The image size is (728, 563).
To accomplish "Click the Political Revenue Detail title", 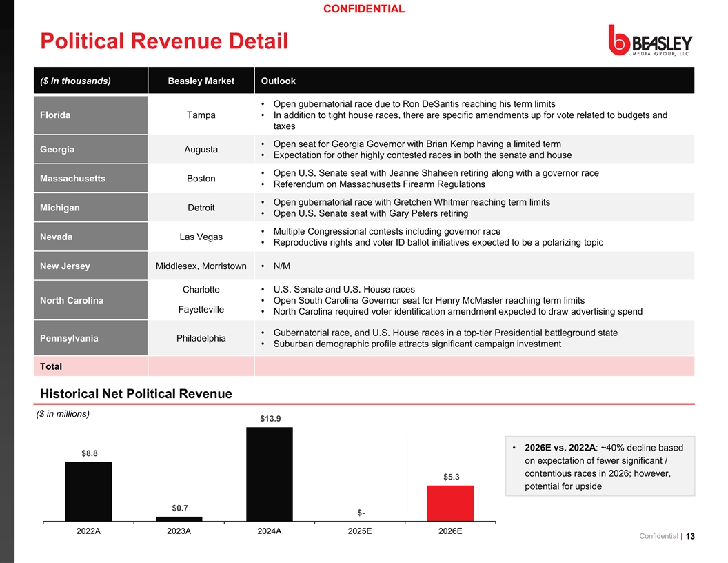I will [x=164, y=41].
